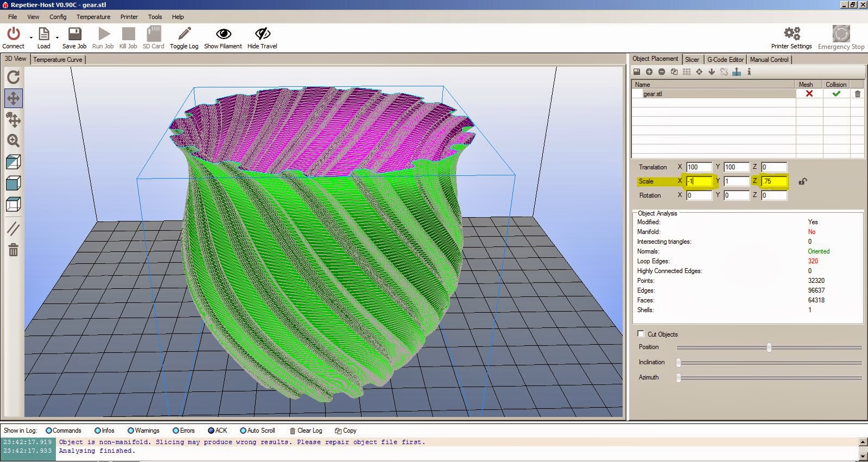Switch to the Temperature Curve tab

click(58, 60)
